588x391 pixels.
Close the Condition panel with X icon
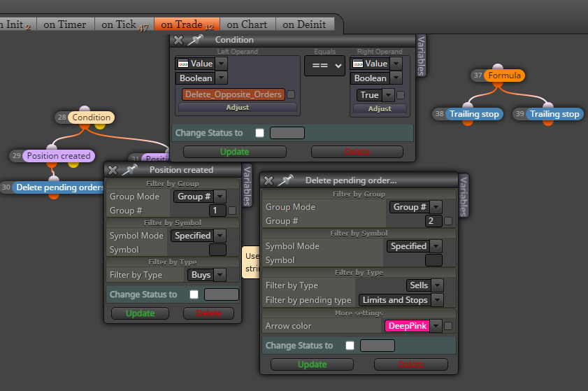coord(179,40)
